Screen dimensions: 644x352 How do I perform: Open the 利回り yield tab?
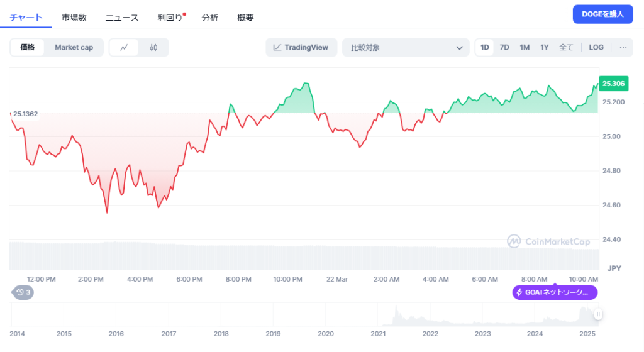tap(170, 18)
